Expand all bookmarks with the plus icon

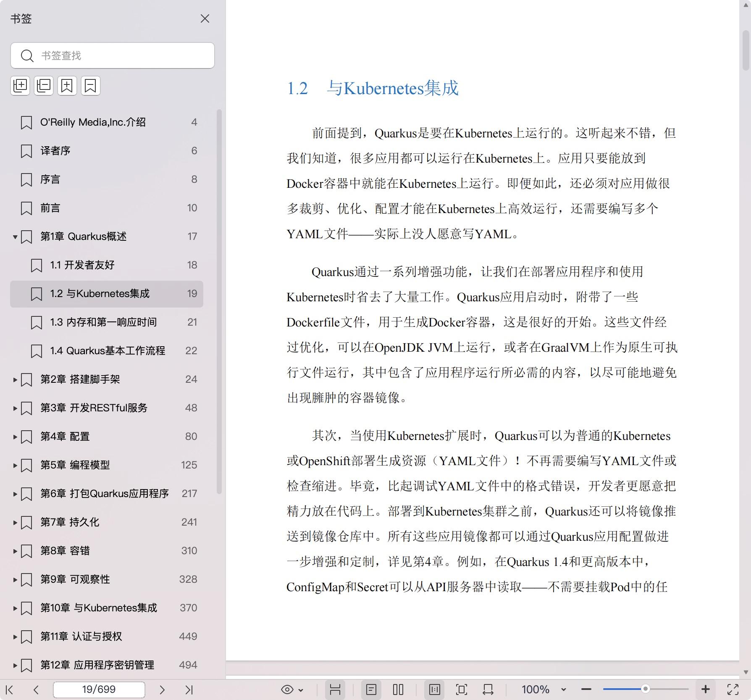[20, 86]
